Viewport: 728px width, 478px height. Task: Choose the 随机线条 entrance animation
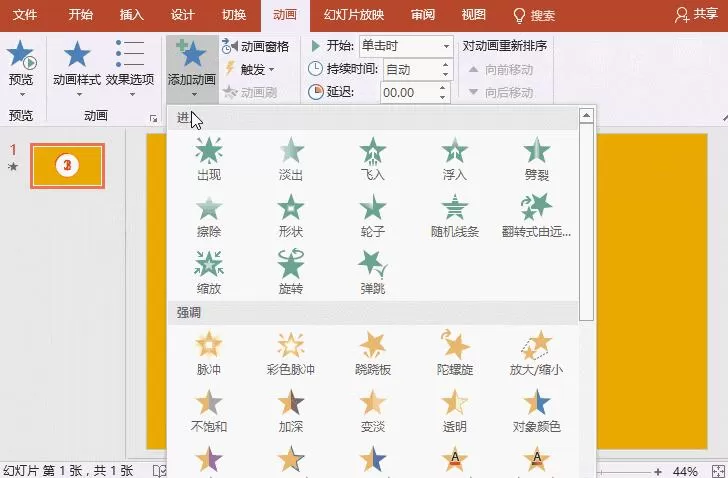[455, 216]
